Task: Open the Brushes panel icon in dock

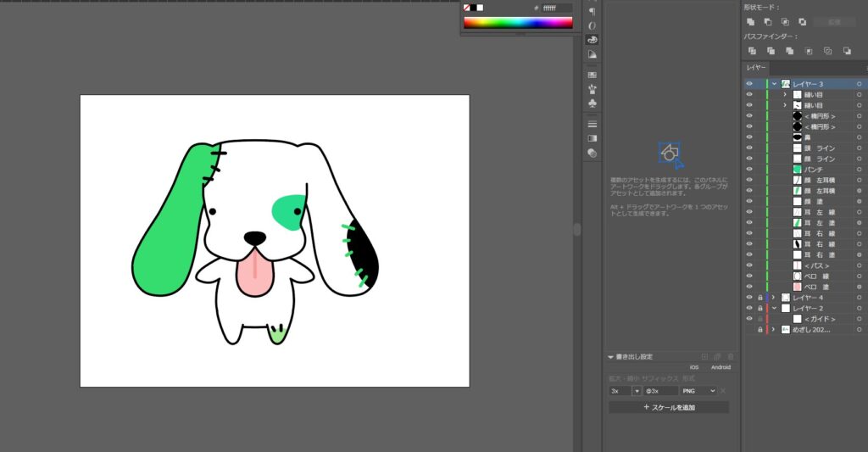Action: pyautogui.click(x=592, y=88)
